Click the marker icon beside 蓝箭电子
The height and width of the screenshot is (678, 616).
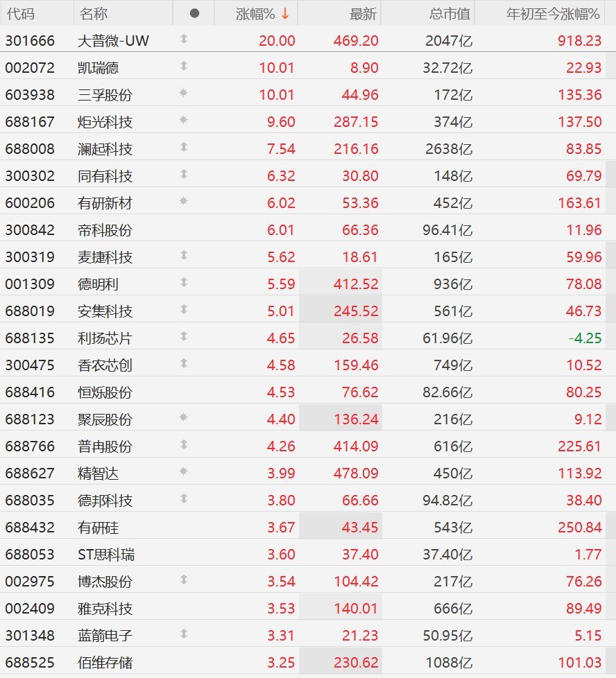coord(184,634)
